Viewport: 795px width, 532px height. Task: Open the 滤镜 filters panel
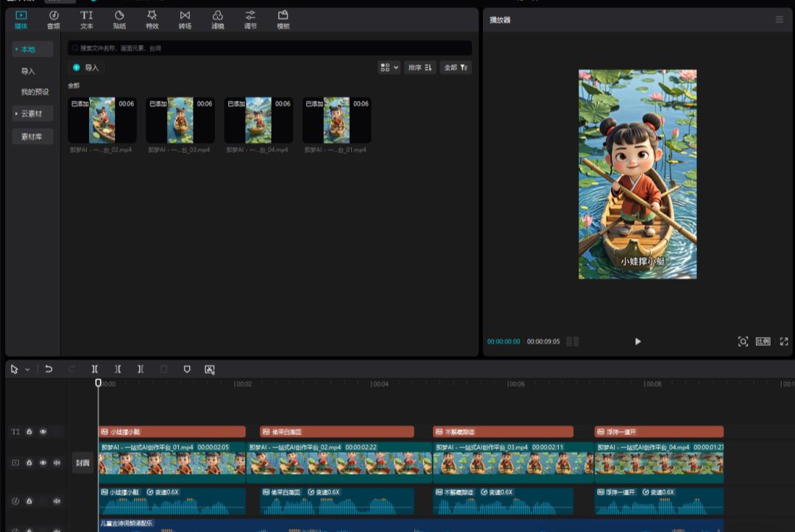tap(217, 20)
